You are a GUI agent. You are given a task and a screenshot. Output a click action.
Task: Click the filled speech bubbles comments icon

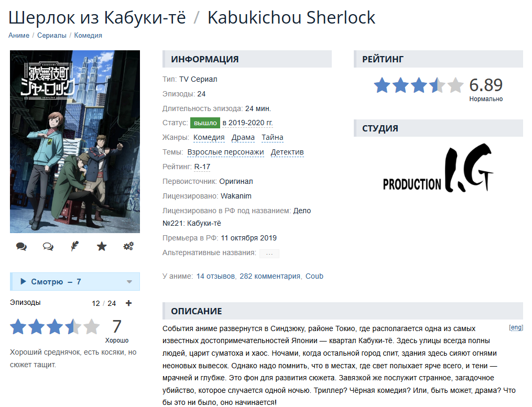[21, 246]
